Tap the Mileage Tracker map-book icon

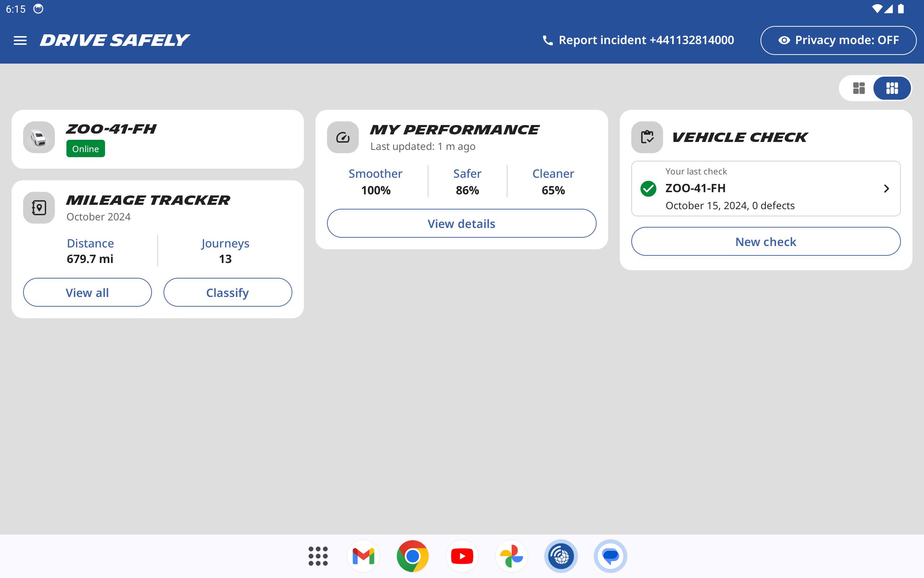coord(39,208)
